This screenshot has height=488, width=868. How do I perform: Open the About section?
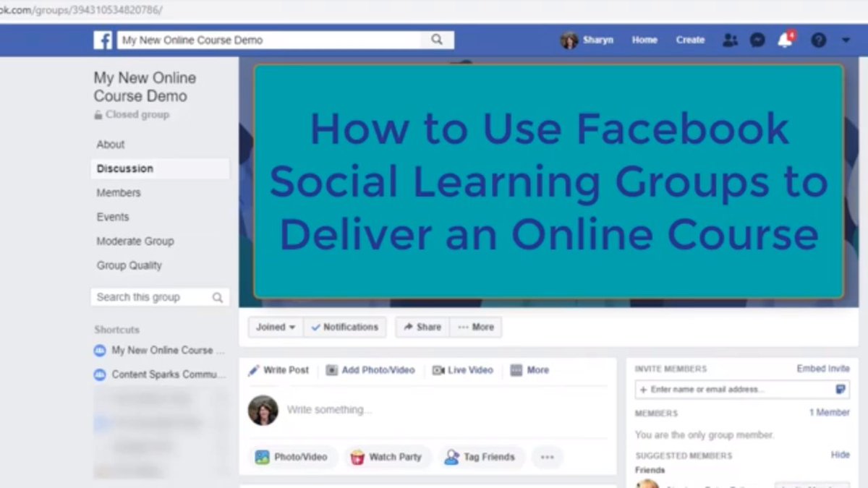click(x=111, y=145)
